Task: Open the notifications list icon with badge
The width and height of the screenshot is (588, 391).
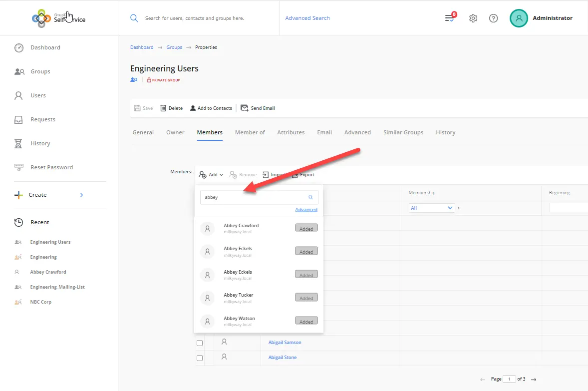Action: pos(450,17)
